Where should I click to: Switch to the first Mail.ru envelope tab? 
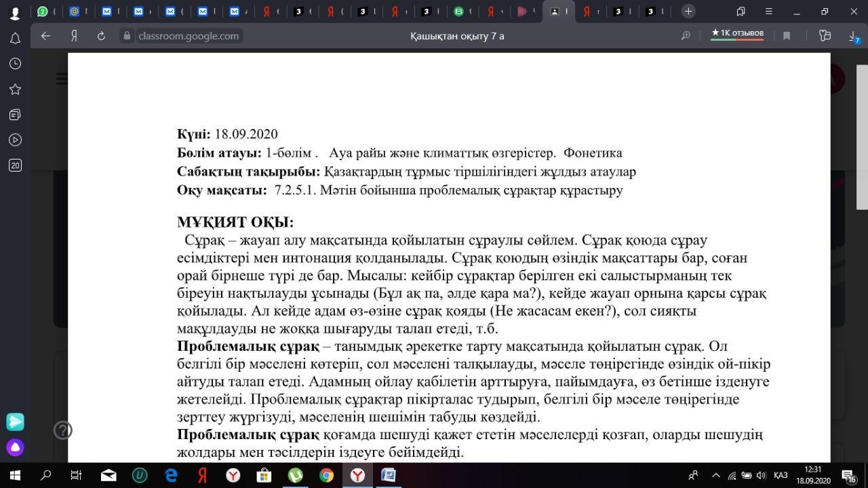[106, 12]
